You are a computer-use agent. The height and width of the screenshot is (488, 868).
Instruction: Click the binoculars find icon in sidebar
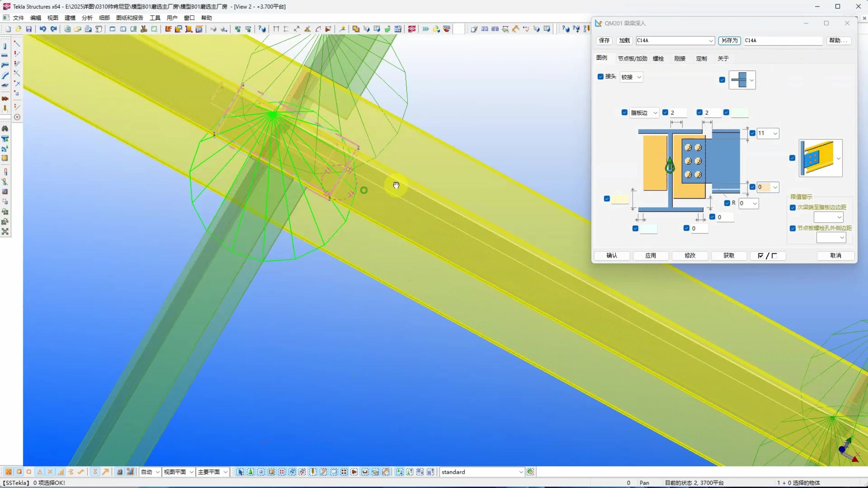pyautogui.click(x=5, y=128)
